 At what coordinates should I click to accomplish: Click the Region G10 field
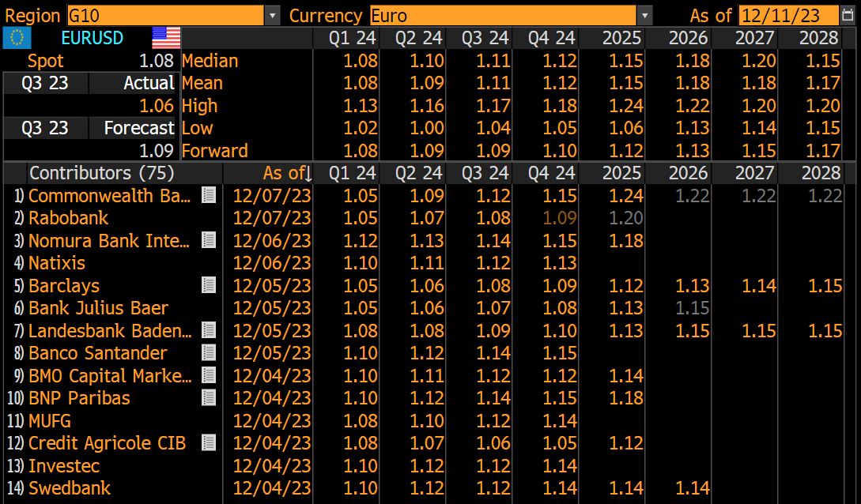[166, 15]
